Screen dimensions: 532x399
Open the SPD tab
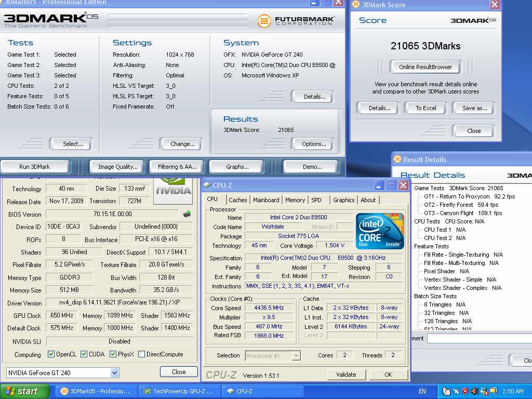point(316,200)
